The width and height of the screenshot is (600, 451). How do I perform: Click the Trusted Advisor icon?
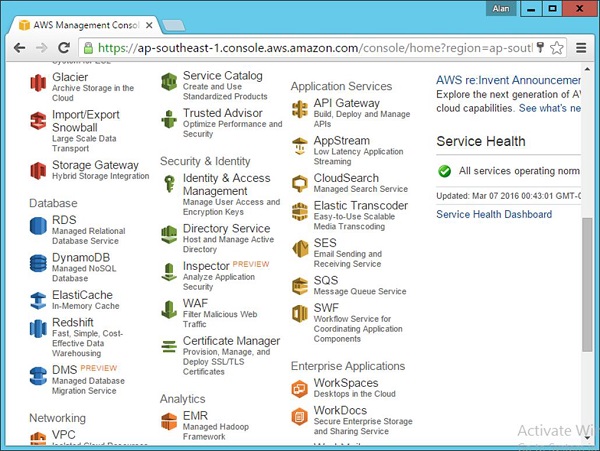click(169, 119)
